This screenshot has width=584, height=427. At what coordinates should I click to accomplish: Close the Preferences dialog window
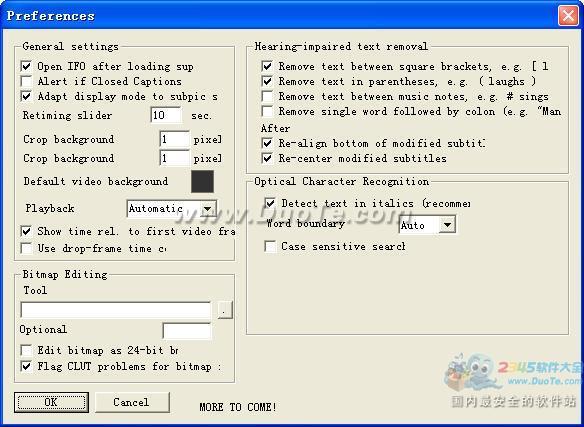[x=568, y=16]
